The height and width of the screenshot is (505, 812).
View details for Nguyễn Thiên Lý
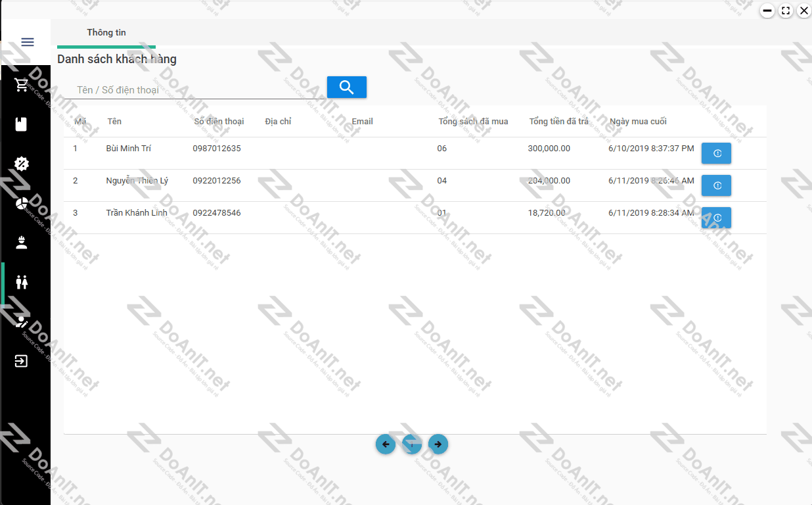[716, 185]
